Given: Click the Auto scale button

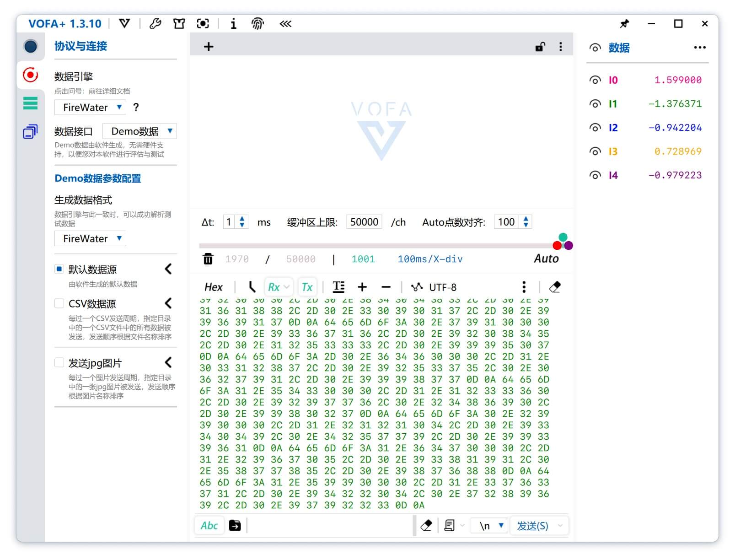Looking at the screenshot, I should click(546, 259).
